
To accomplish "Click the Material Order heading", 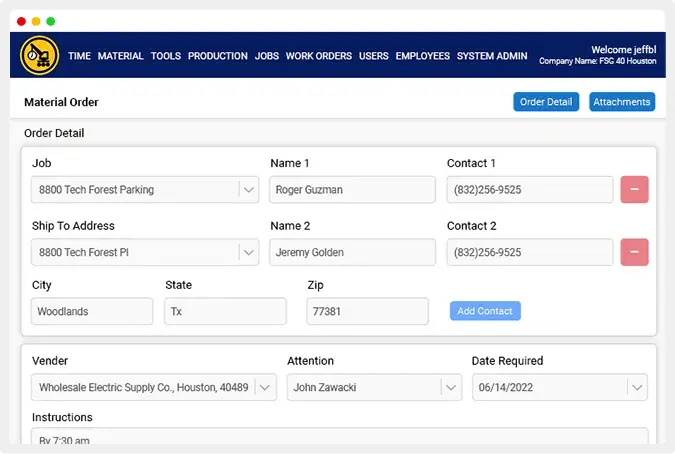I will point(61,102).
